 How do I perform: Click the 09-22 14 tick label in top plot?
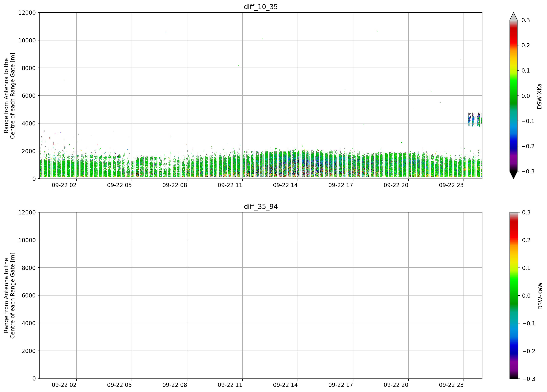pyautogui.click(x=285, y=185)
